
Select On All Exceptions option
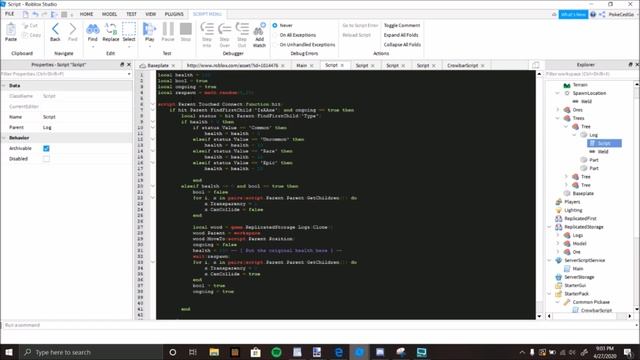point(275,35)
